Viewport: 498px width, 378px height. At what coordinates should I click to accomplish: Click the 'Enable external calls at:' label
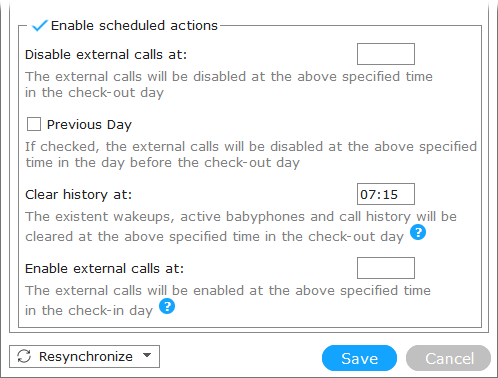[105, 269]
